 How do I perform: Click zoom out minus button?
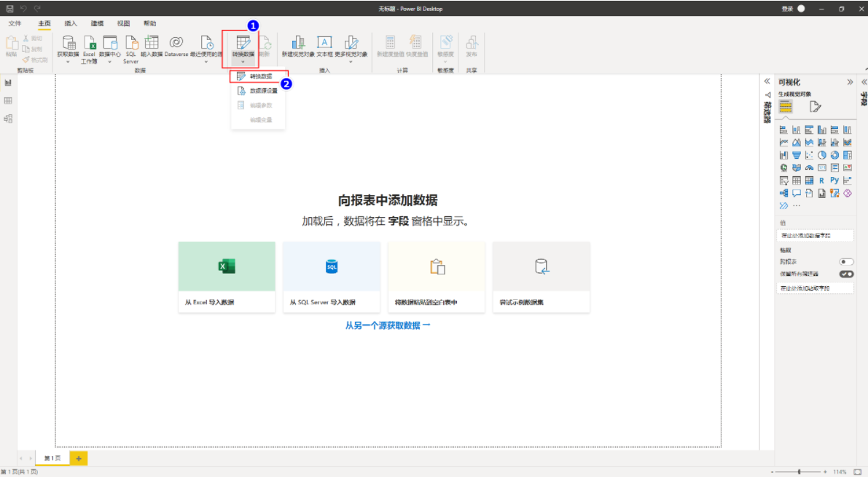point(772,472)
